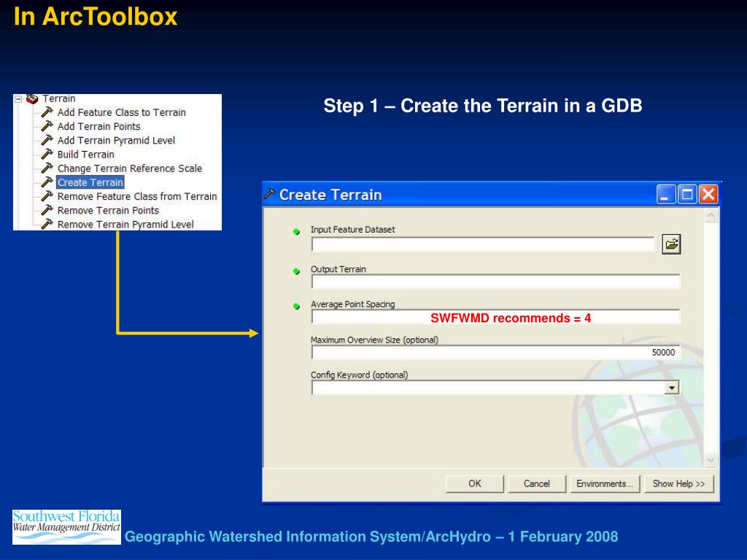Image resolution: width=747 pixels, height=560 pixels.
Task: Close the Create Terrain dialog
Action: [708, 194]
